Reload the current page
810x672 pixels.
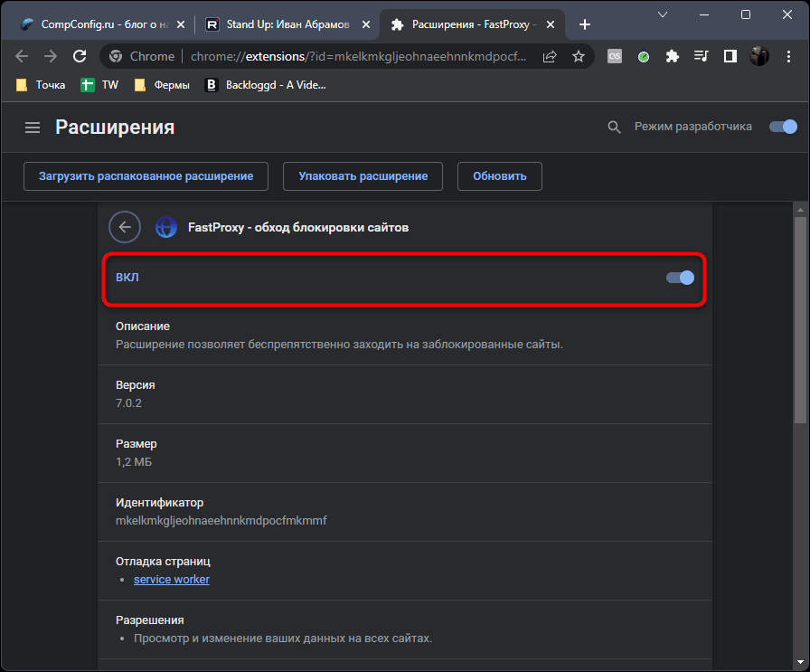pyautogui.click(x=80, y=56)
